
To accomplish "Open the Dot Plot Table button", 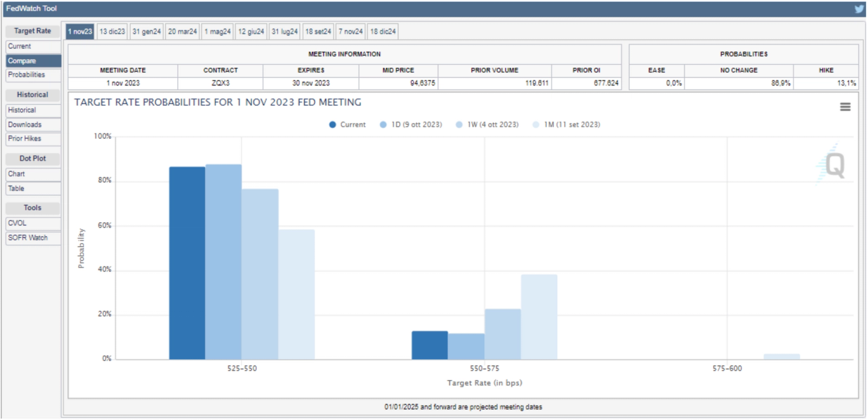I will 33,189.
